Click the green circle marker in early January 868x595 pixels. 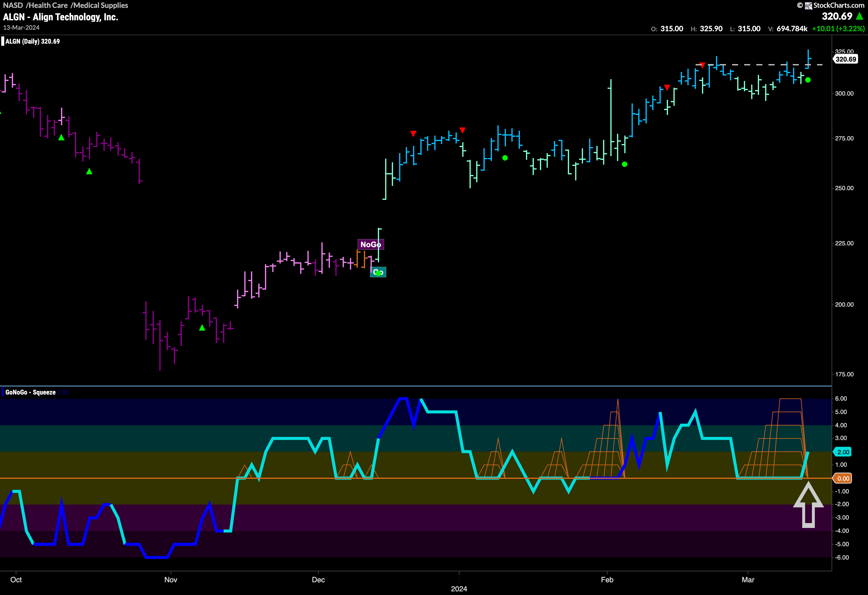pos(505,158)
